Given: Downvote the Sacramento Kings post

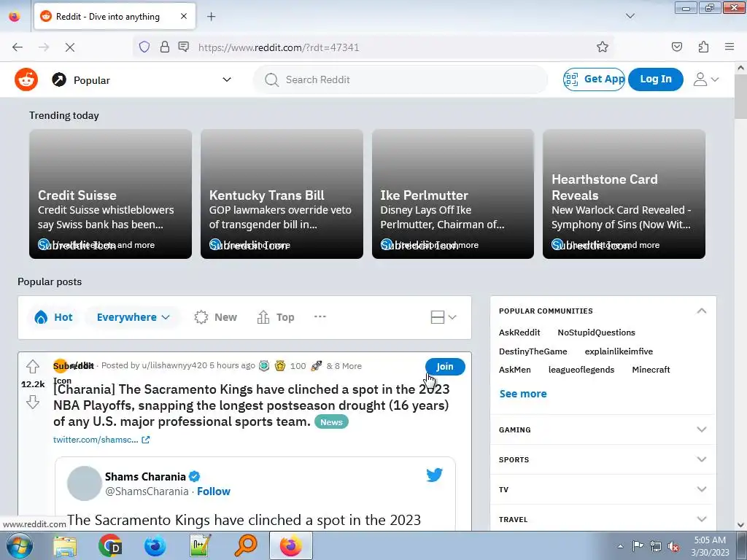Looking at the screenshot, I should click(x=32, y=402).
